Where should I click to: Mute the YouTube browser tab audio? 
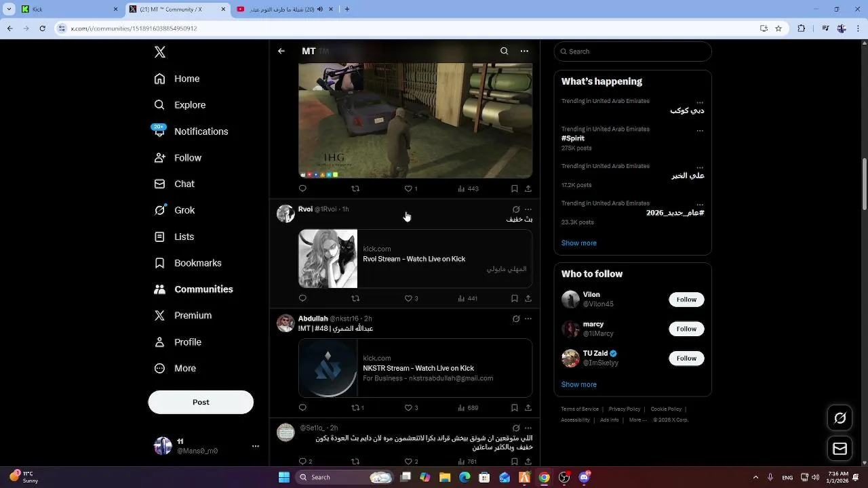point(330,9)
